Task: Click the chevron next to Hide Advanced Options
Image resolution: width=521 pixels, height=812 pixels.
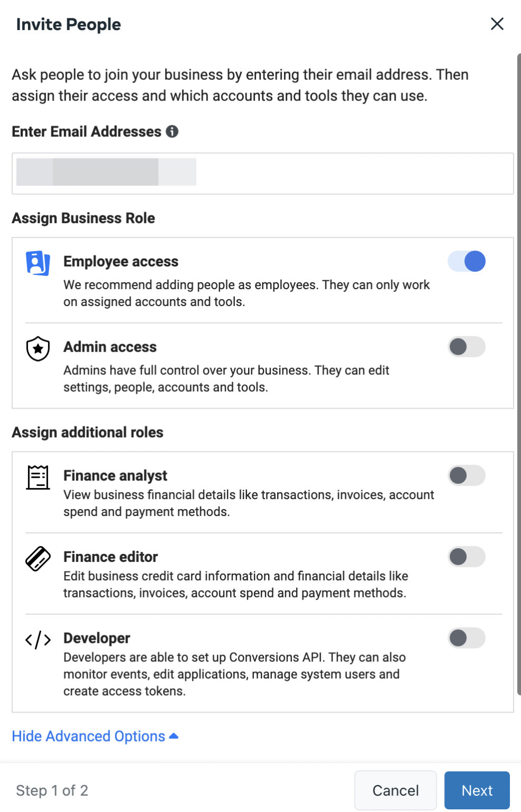Action: coord(173,735)
